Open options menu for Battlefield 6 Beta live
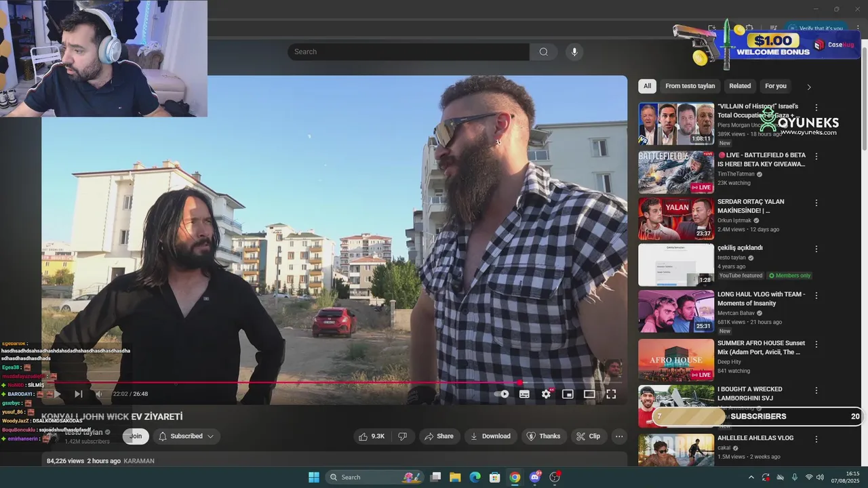868x488 pixels. (x=816, y=157)
